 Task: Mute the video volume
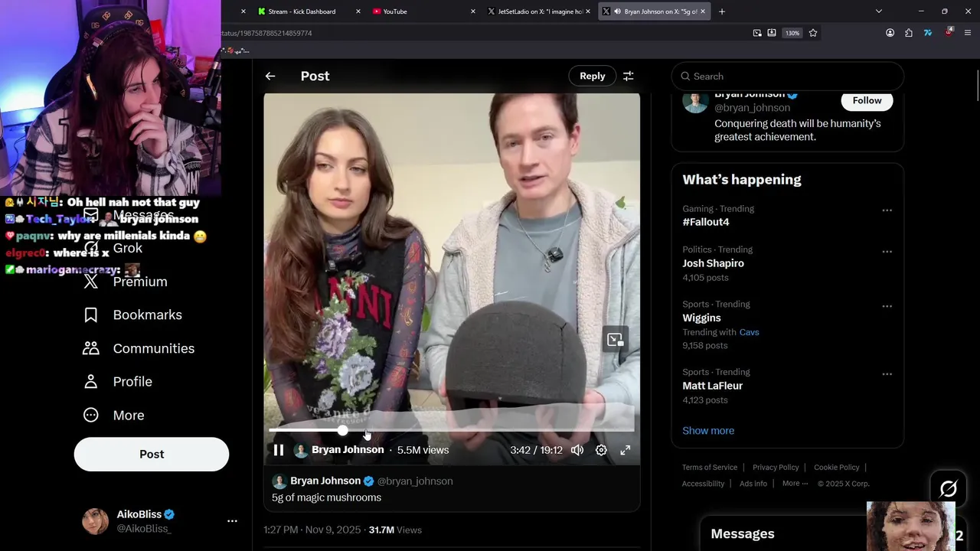(x=577, y=450)
